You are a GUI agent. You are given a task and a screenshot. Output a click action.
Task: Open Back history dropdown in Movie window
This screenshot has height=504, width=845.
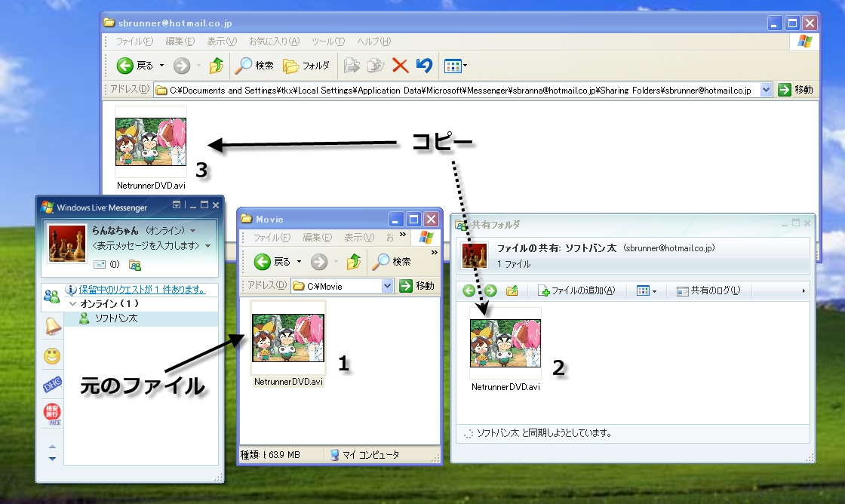pyautogui.click(x=299, y=262)
